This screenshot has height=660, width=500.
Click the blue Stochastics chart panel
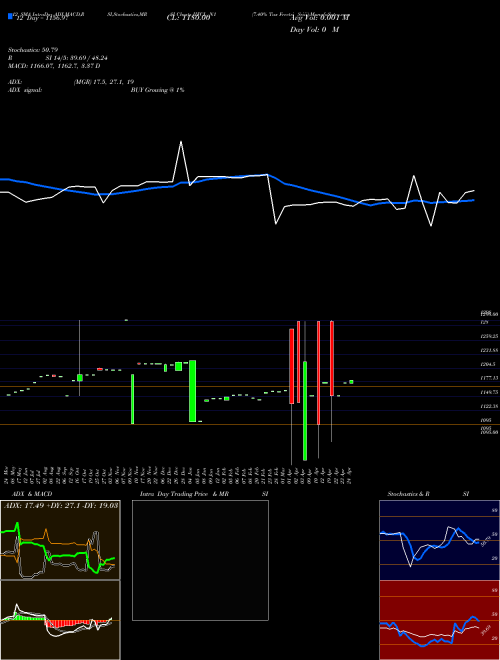click(439, 540)
